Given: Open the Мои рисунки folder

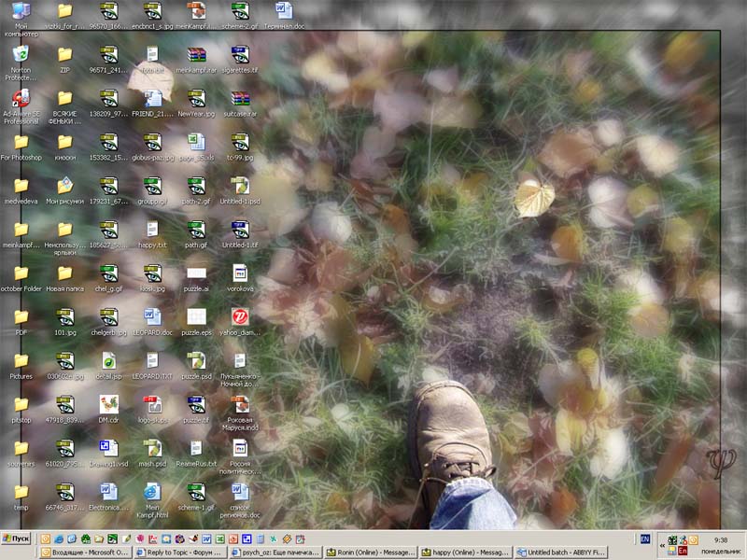Looking at the screenshot, I should tap(64, 191).
